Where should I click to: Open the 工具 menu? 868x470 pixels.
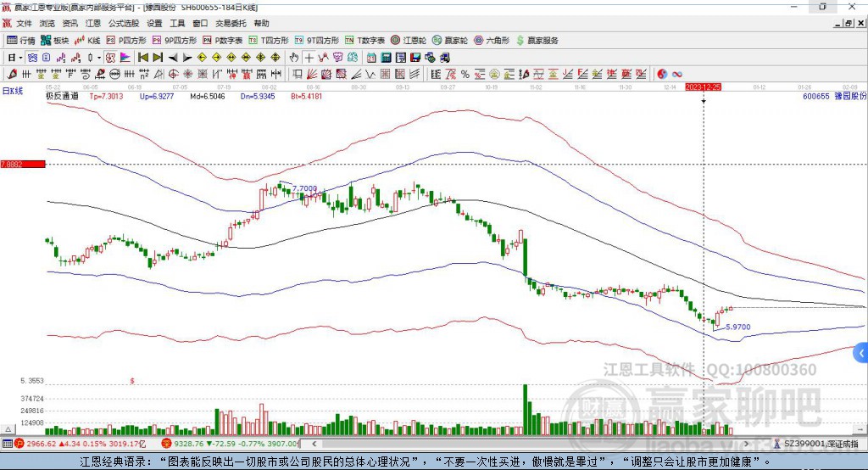point(177,23)
